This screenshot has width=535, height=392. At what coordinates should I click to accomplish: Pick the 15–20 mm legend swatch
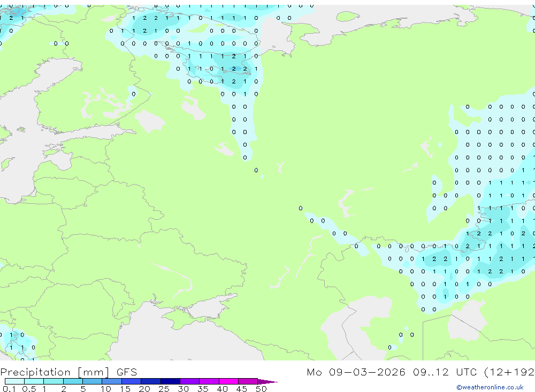pos(131,381)
